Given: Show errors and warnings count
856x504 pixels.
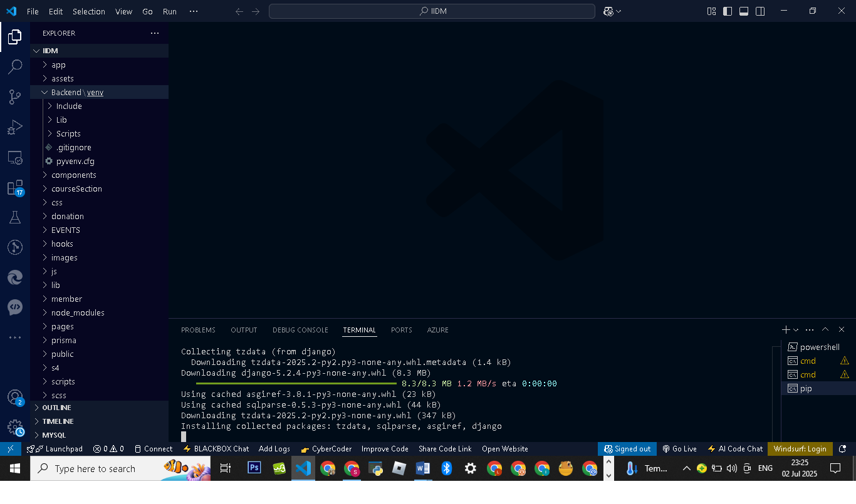Looking at the screenshot, I should pos(108,449).
